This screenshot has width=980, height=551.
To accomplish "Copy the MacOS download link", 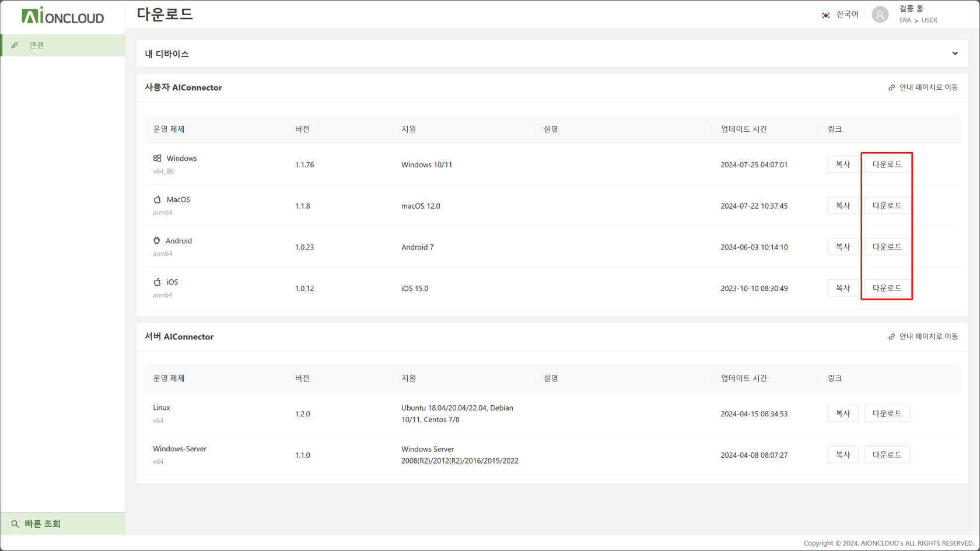I will (842, 206).
